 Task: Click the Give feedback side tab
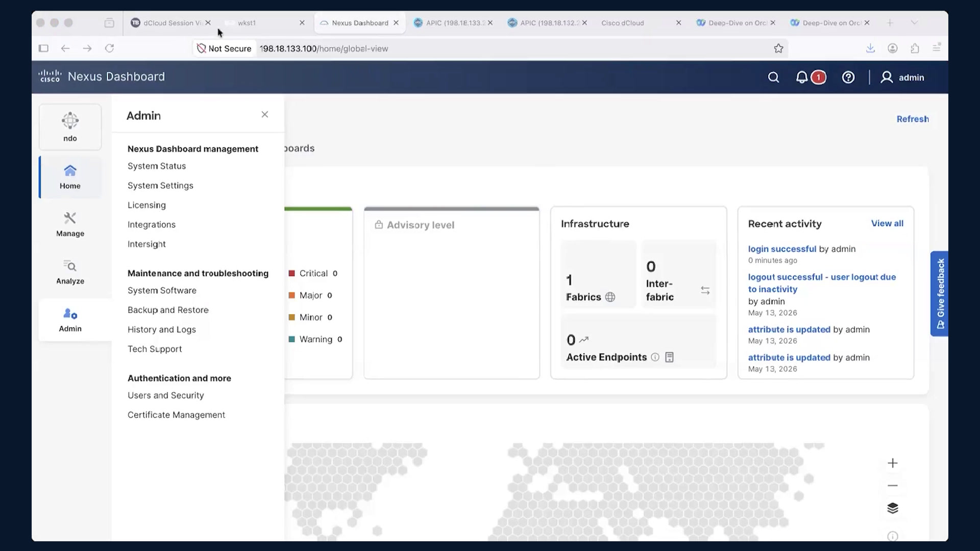(x=939, y=293)
